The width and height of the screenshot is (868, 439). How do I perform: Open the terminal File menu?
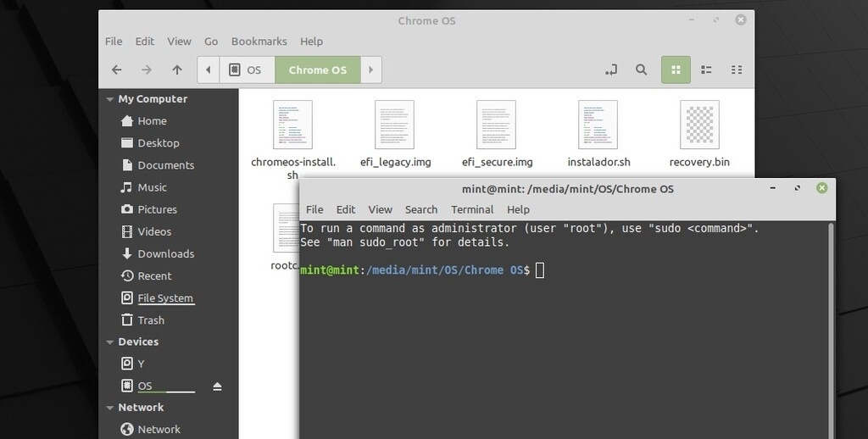(x=314, y=210)
